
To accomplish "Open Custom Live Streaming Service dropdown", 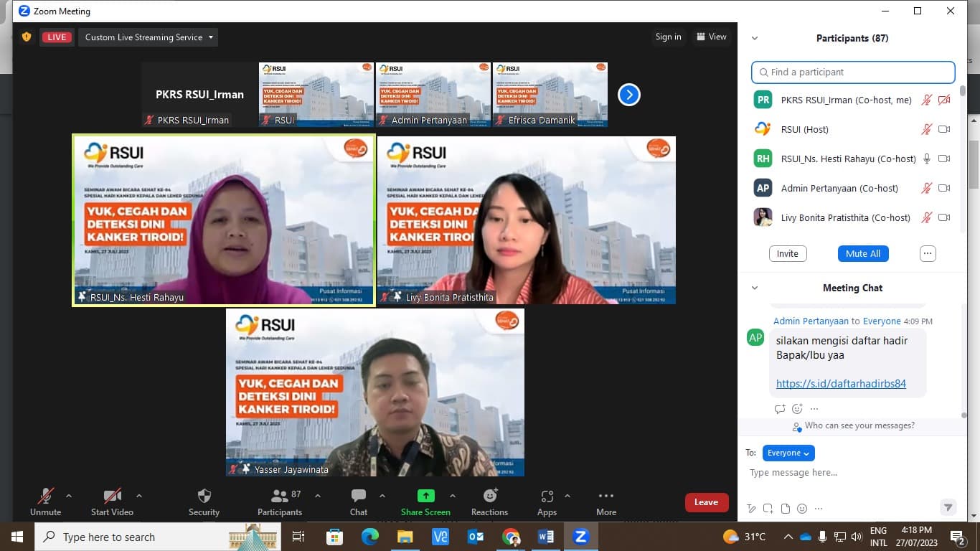I will [x=149, y=37].
